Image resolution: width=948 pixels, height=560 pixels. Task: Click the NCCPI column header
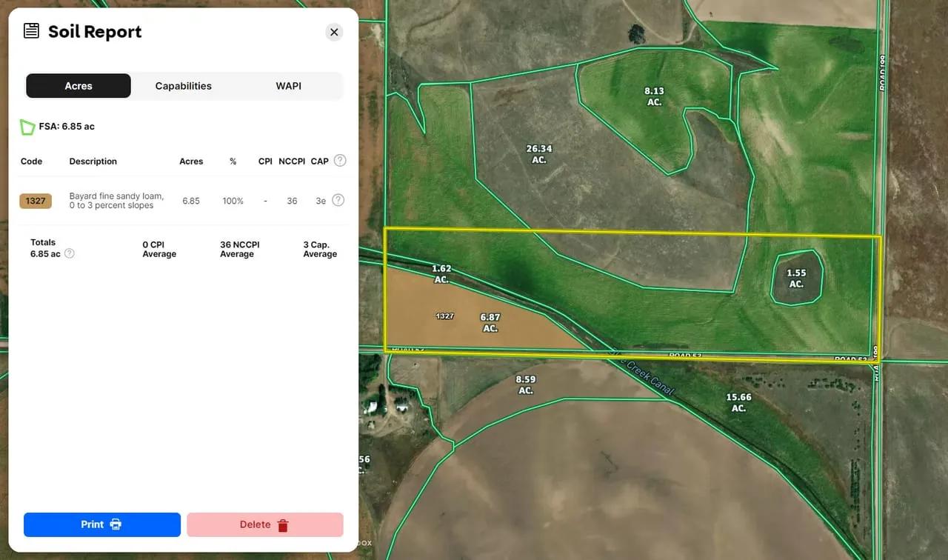tap(292, 161)
